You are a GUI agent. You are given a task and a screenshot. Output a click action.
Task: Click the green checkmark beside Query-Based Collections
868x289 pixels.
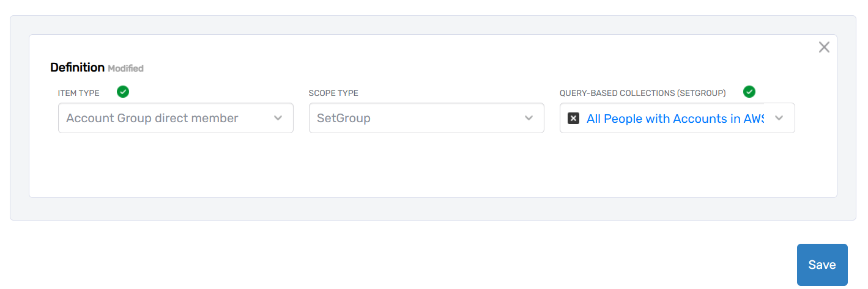coord(749,92)
